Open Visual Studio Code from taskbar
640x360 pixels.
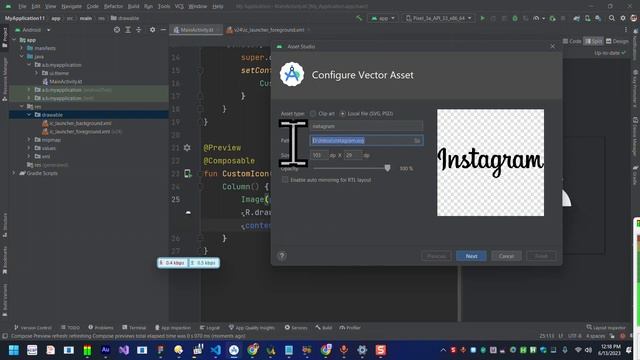(x=216, y=350)
